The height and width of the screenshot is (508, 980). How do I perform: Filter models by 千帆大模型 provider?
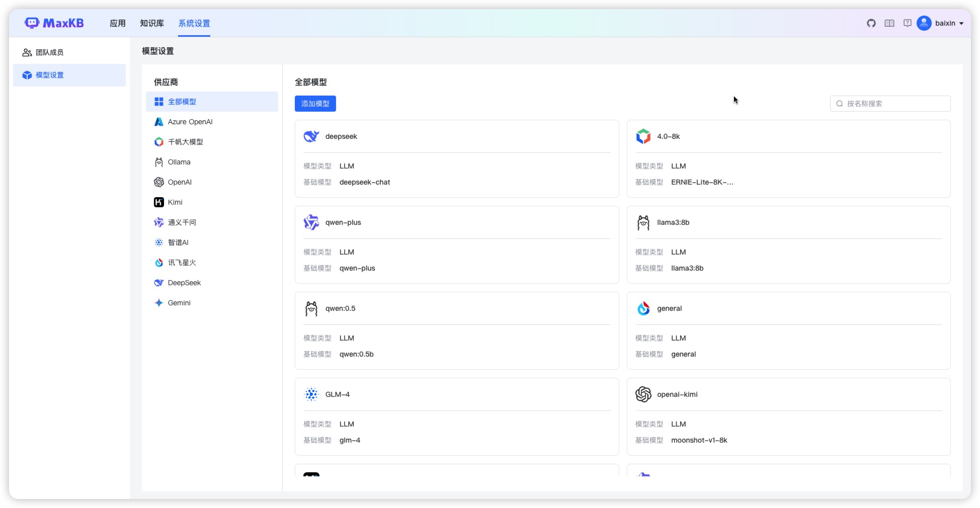212,142
